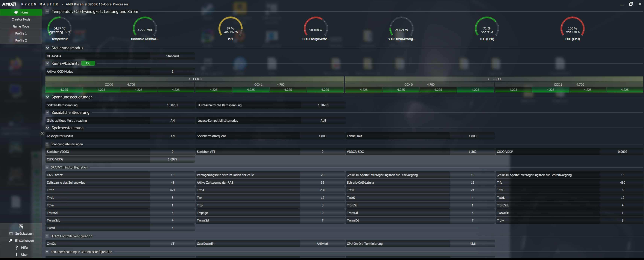This screenshot has width=644, height=260.
Task: Click the PPT gauge dial
Action: click(x=230, y=27)
